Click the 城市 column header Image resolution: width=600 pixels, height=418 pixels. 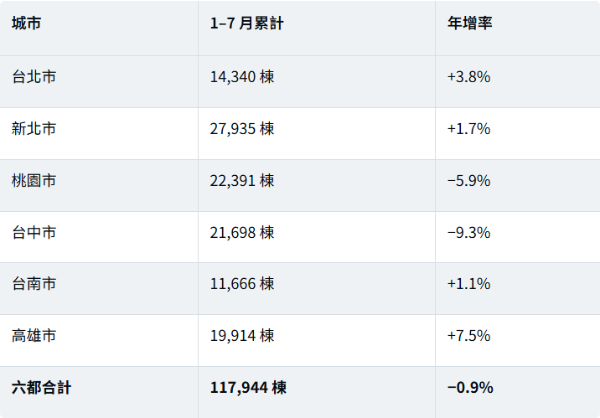point(26,23)
